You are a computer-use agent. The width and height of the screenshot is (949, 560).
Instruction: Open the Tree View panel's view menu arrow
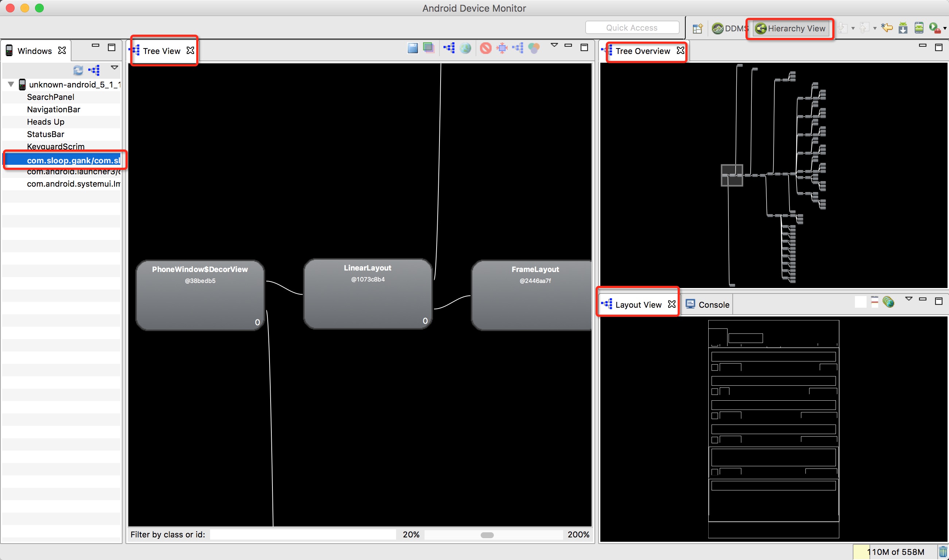554,45
